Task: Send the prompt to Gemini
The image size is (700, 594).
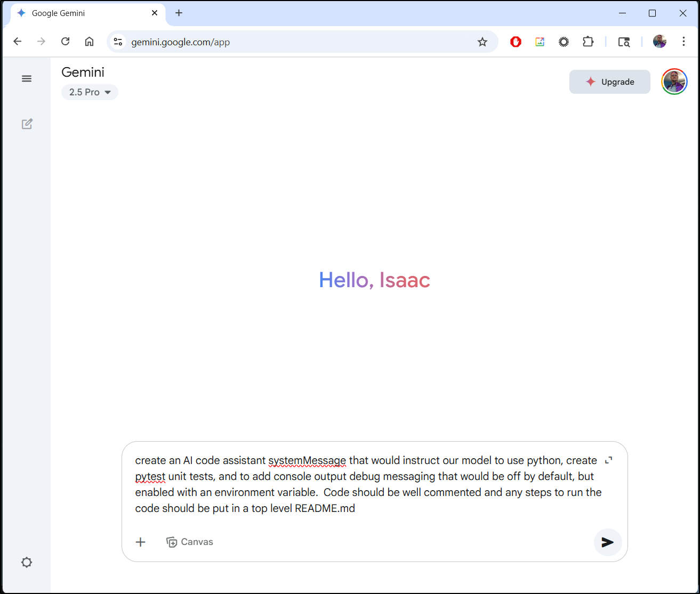Action: [x=607, y=542]
